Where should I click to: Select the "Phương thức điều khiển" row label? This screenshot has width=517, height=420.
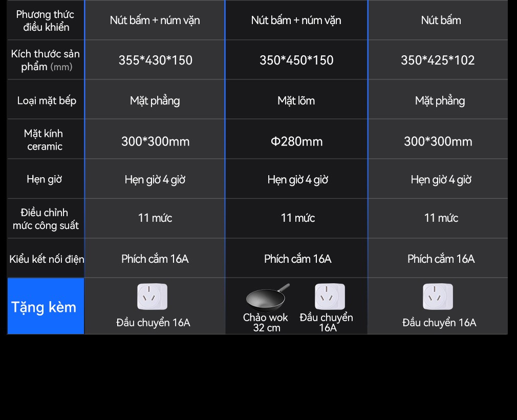point(45,20)
